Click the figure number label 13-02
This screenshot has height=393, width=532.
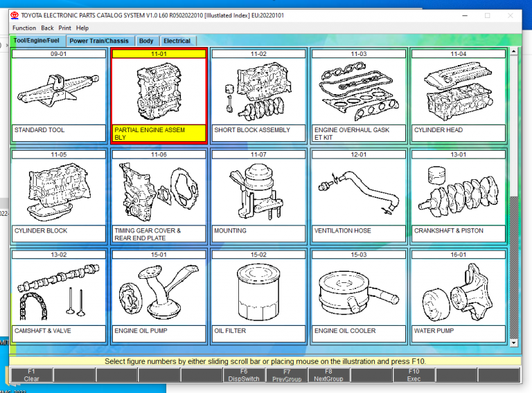(59, 255)
